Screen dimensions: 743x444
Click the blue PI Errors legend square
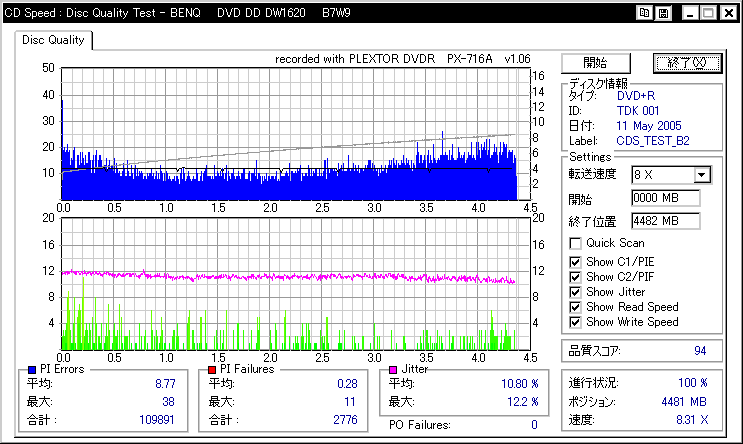tap(32, 370)
